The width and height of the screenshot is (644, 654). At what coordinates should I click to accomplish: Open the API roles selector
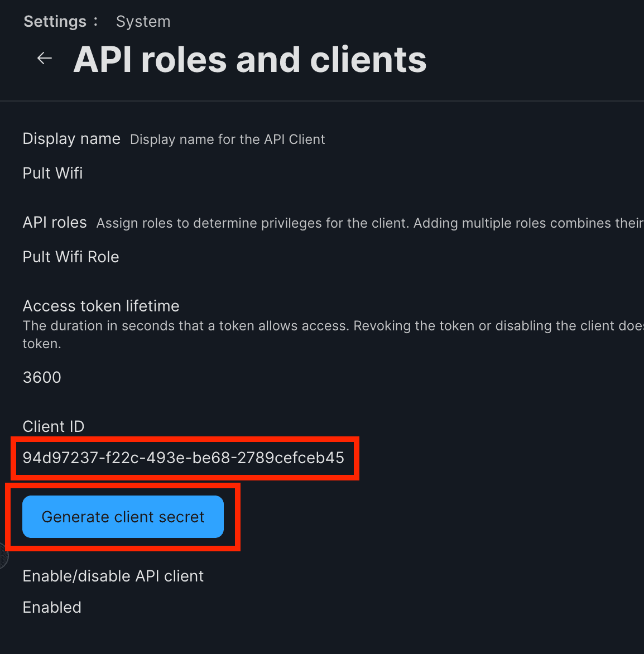(54, 222)
